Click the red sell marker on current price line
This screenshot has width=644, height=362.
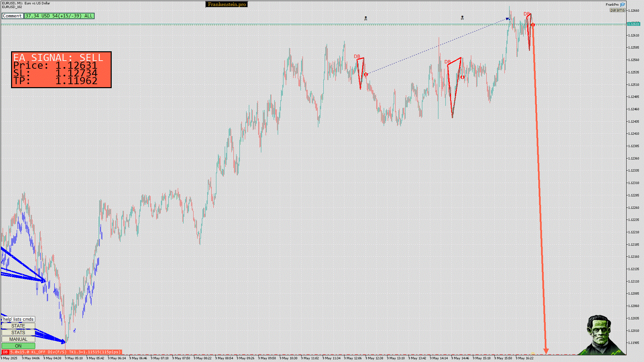[x=533, y=24]
